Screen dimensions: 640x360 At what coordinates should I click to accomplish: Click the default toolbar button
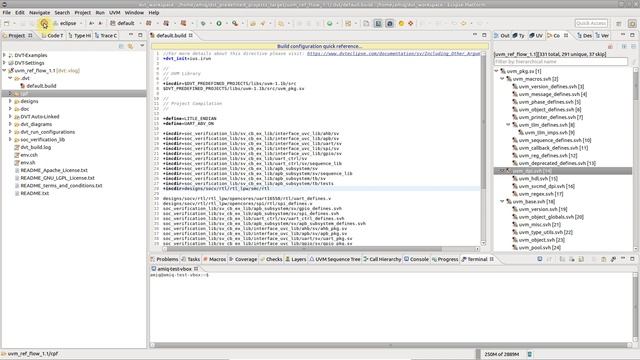tap(122, 23)
